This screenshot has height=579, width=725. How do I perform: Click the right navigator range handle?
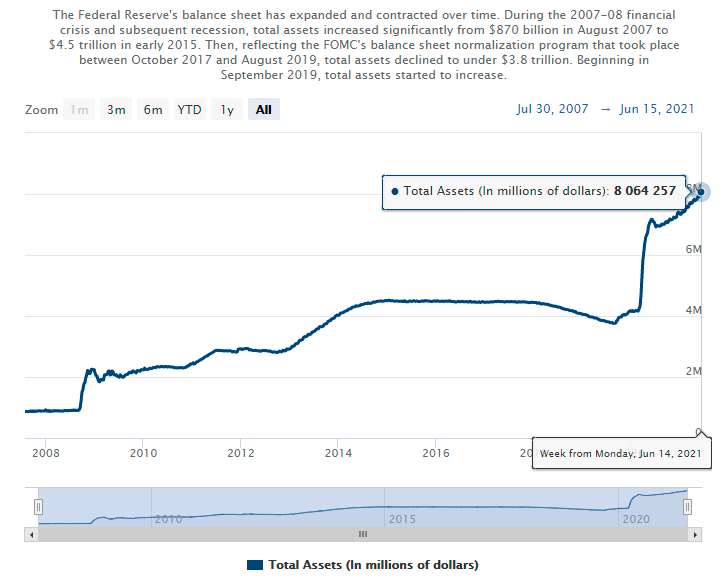click(687, 507)
